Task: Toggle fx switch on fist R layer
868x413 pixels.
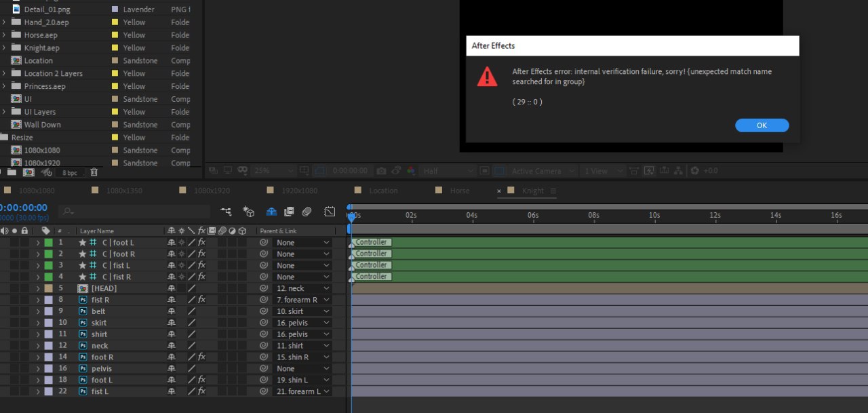Action: (x=201, y=300)
